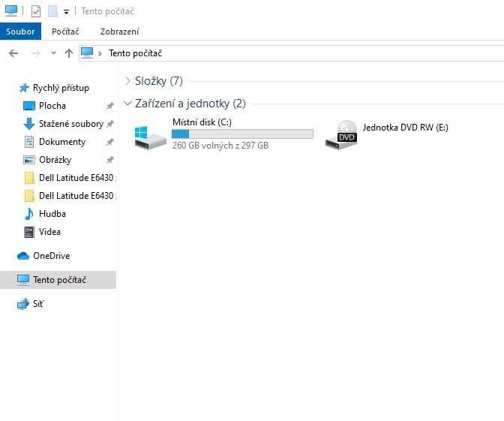Click the New folder icon in quick access toolbar

52,11
